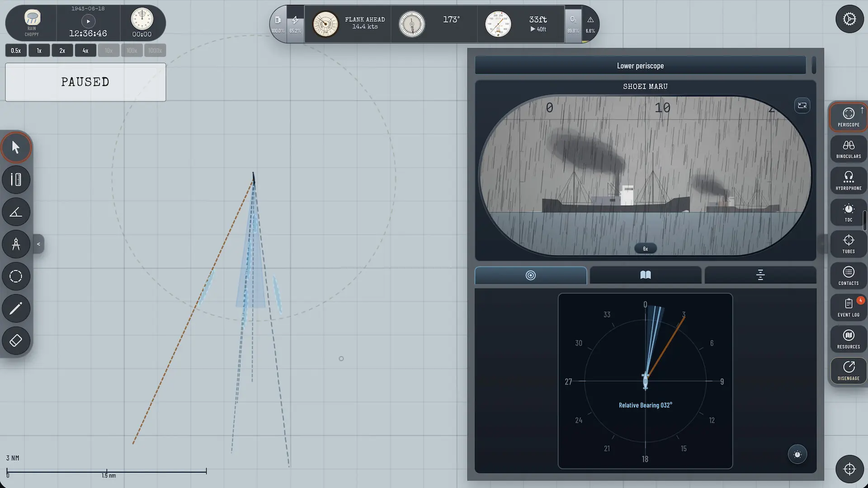Screen dimensions: 868x488
Task: Click the oxygen O2 indicator
Action: (x=573, y=24)
